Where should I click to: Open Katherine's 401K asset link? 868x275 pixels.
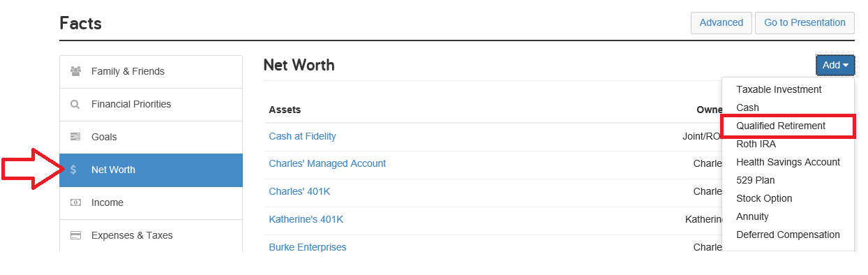click(306, 219)
